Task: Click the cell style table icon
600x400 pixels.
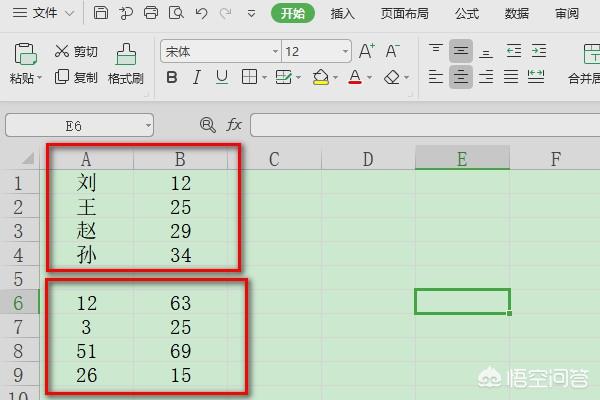Action: click(284, 77)
